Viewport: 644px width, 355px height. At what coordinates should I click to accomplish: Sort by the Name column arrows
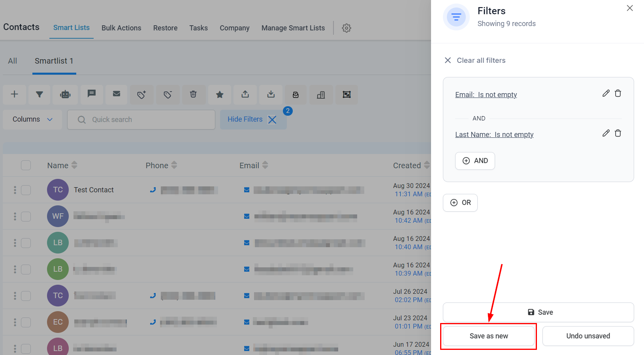pos(74,165)
